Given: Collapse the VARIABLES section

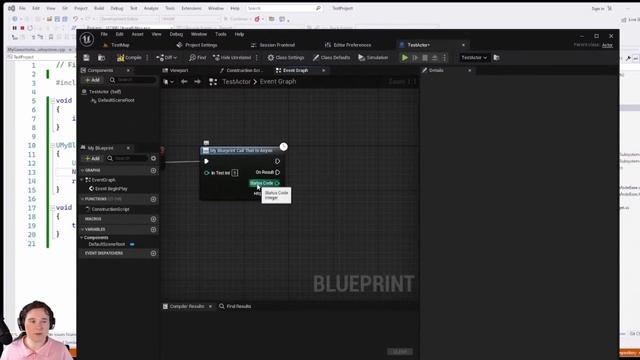Looking at the screenshot, I should tap(83, 229).
